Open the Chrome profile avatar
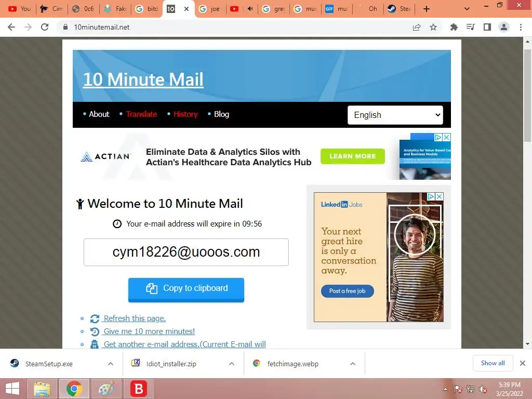 click(x=504, y=27)
